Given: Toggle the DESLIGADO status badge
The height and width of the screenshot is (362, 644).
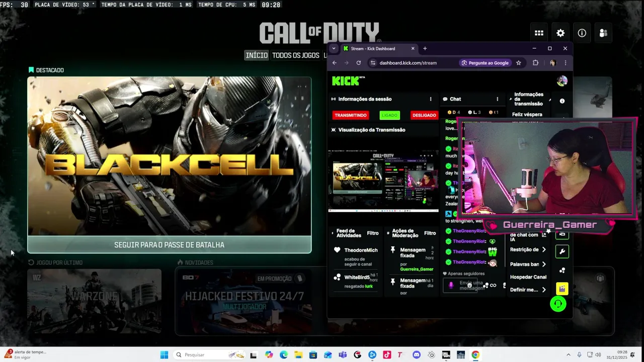Looking at the screenshot, I should click(424, 115).
